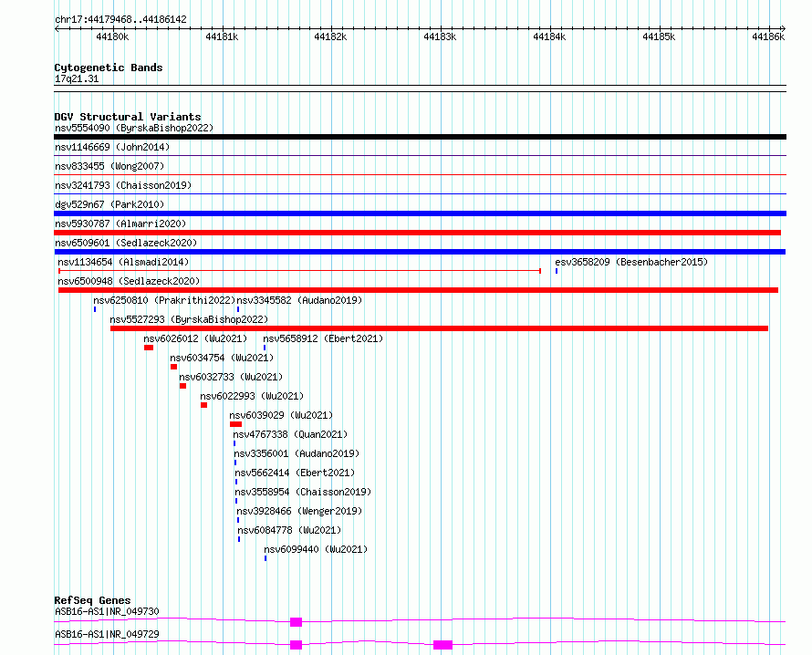Screen dimensions: 812x655
Task: Click the blue nsv3356001 variant marker
Action: pos(235,463)
